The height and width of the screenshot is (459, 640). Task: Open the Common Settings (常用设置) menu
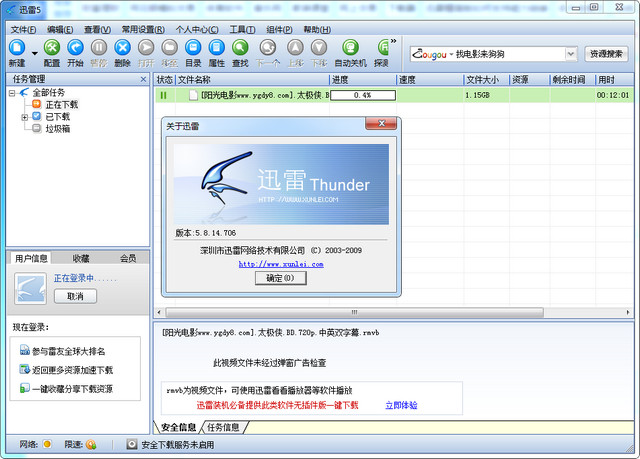pyautogui.click(x=143, y=29)
